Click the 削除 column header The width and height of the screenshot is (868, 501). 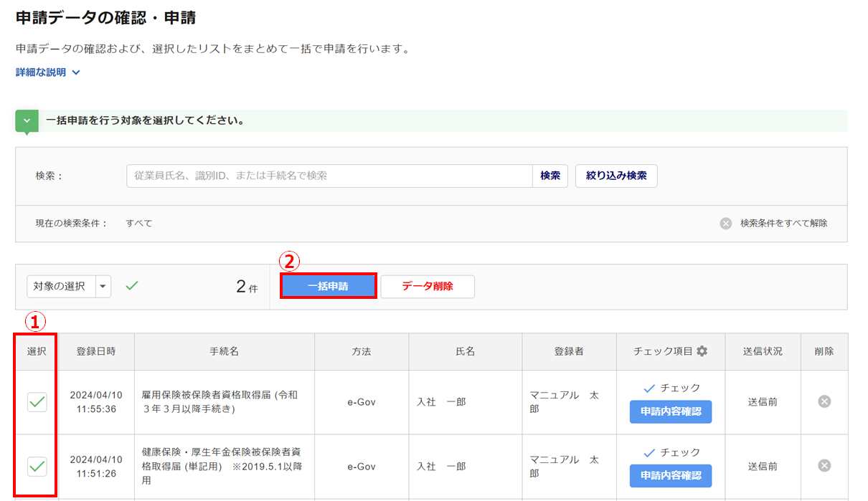coord(824,351)
